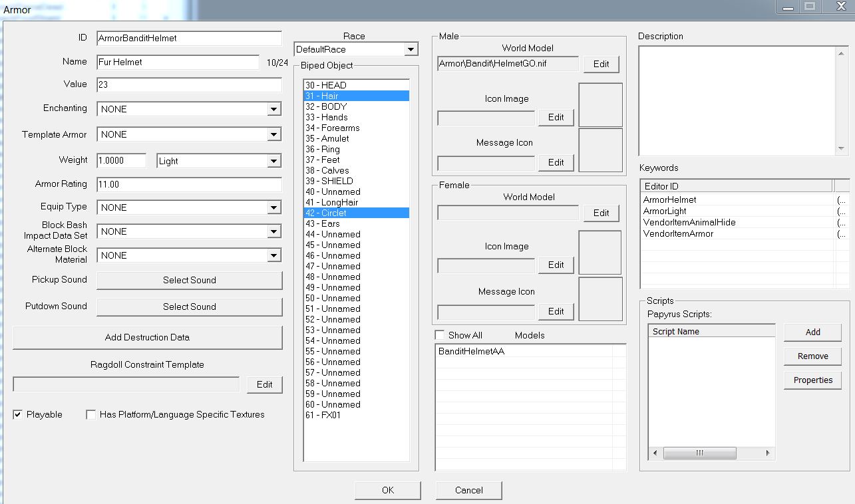The width and height of the screenshot is (855, 504).
Task: Expand the Enchanting dropdown
Action: tap(273, 109)
